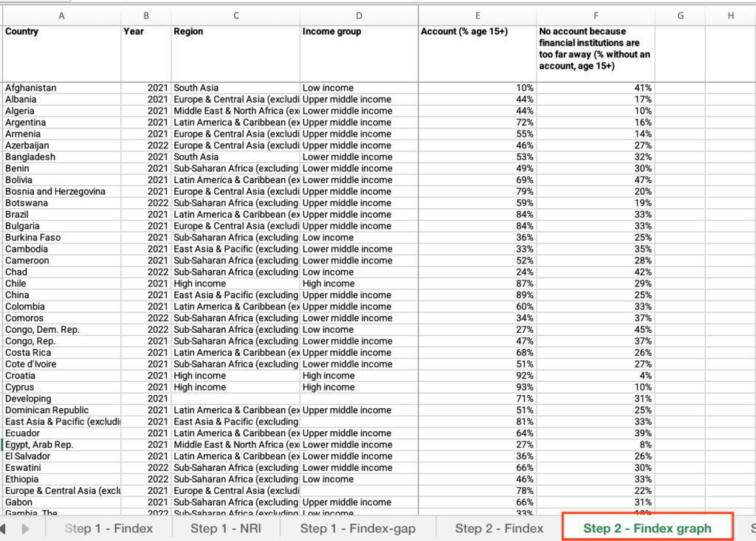Select the "Bangladesh" country cell
This screenshot has height=541, width=756.
tap(62, 157)
